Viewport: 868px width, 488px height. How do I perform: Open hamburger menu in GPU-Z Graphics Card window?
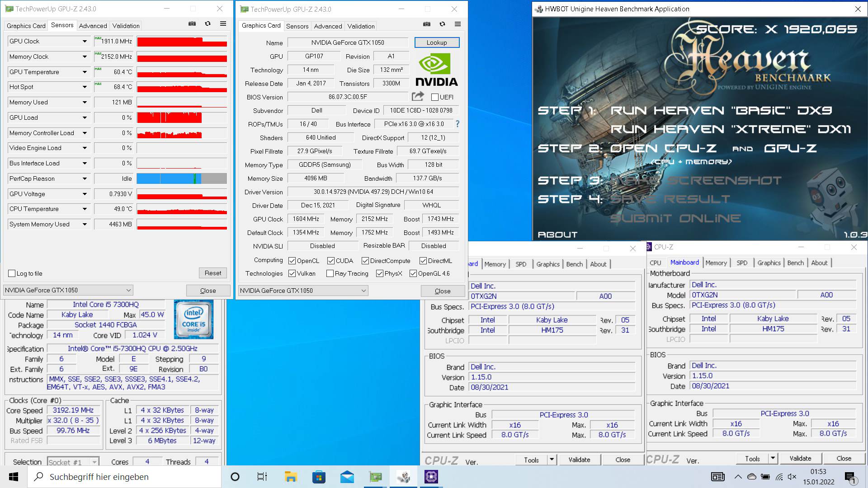(458, 24)
